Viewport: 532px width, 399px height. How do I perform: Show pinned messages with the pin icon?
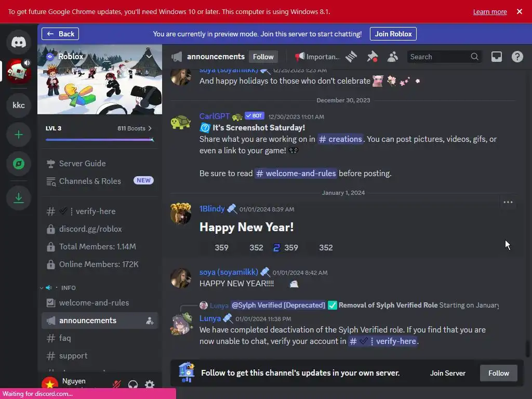[372, 57]
